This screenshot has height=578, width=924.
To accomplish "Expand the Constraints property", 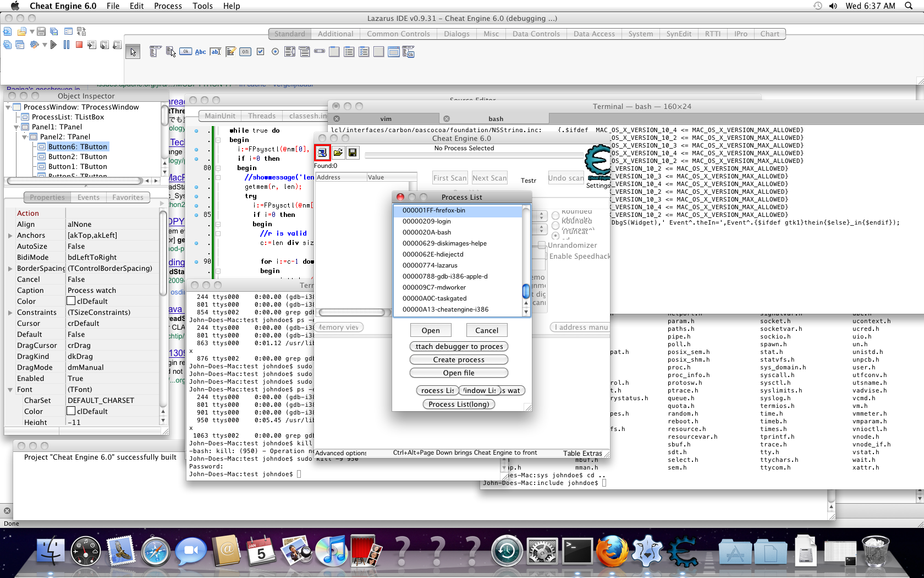I will click(x=10, y=313).
